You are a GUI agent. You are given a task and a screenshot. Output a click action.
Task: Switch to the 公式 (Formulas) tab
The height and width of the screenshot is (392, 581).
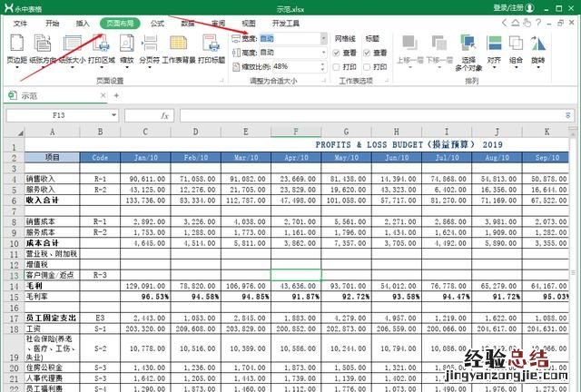click(157, 23)
